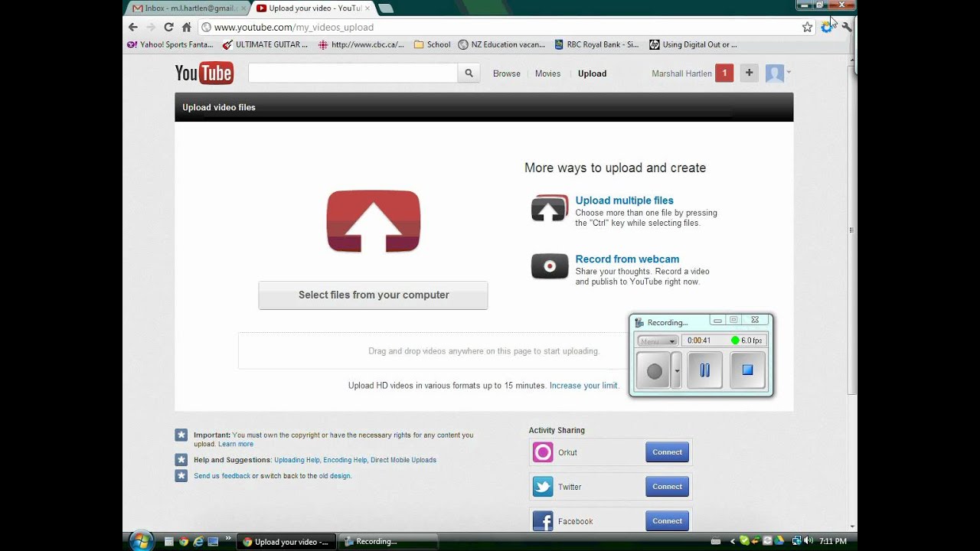Switch to the Gmail Inbox tab
This screenshot has height=551, width=980.
(x=189, y=8)
